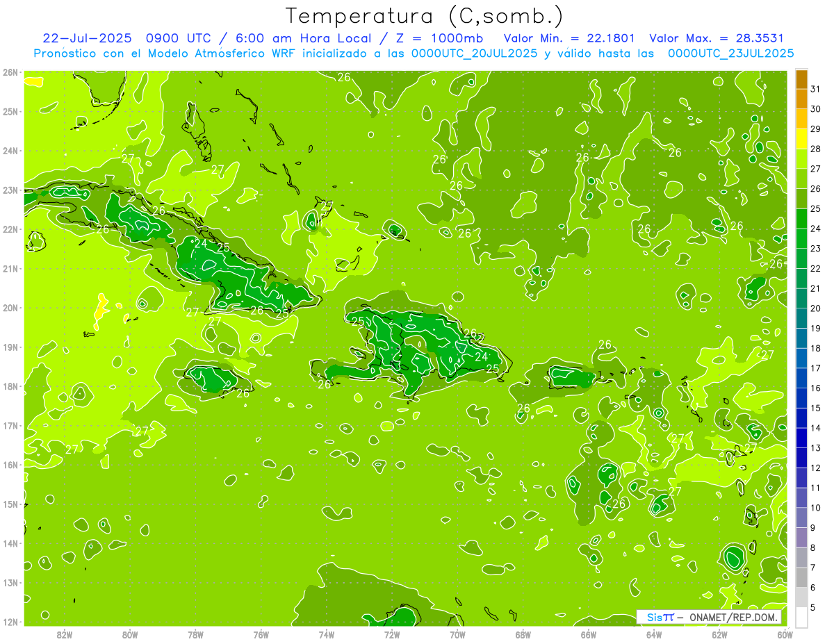Click the latitude axis label "18N"

coord(10,386)
